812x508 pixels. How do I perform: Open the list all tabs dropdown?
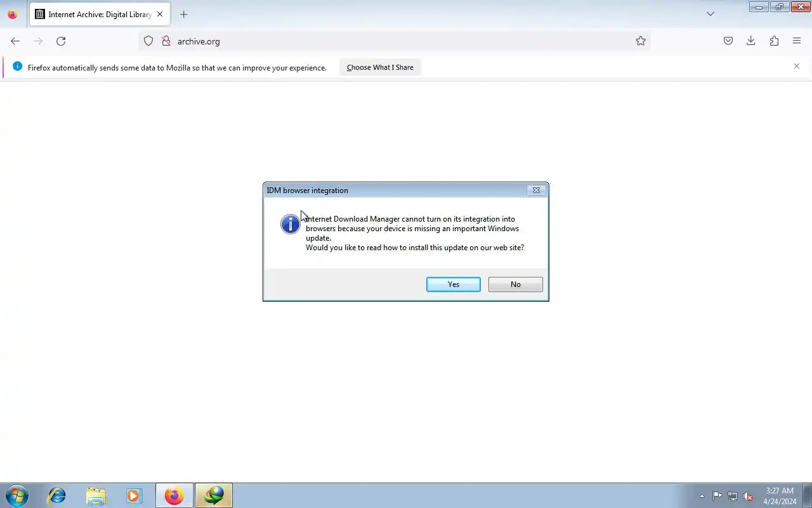[x=710, y=14]
